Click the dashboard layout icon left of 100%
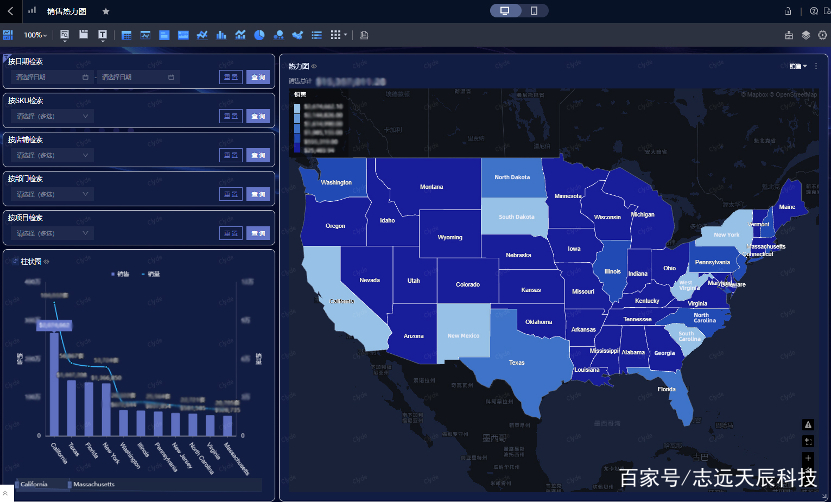The width and height of the screenshot is (832, 502). point(7,35)
